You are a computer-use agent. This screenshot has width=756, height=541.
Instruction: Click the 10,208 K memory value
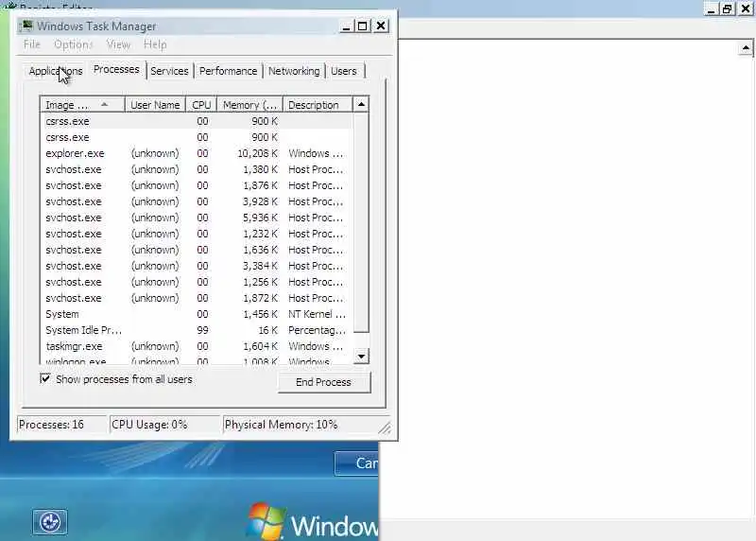point(257,153)
